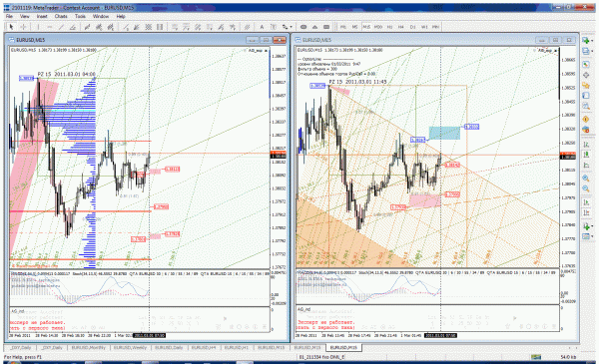Open the arrows objects dropdown

(x=287, y=27)
